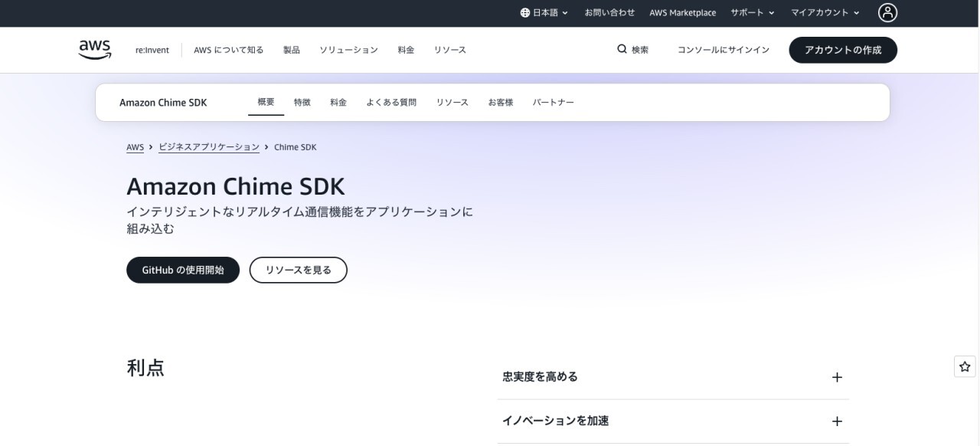Expand the 忠実度を高める plus icon

(837, 377)
